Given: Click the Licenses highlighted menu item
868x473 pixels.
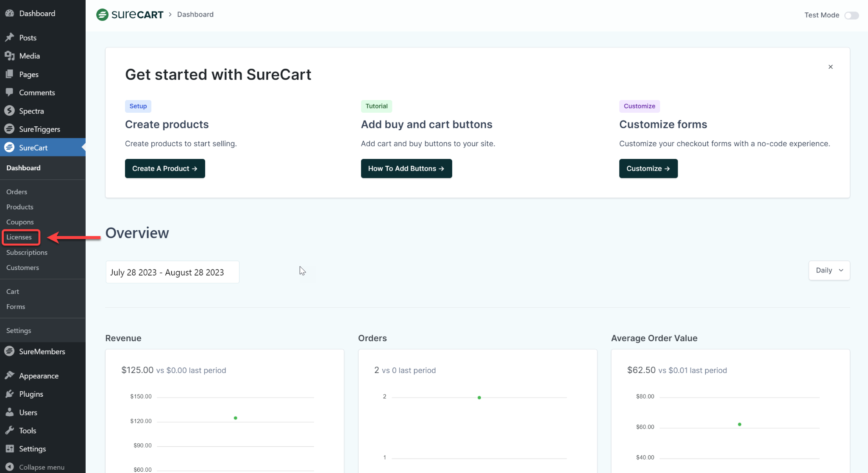Looking at the screenshot, I should (x=19, y=237).
